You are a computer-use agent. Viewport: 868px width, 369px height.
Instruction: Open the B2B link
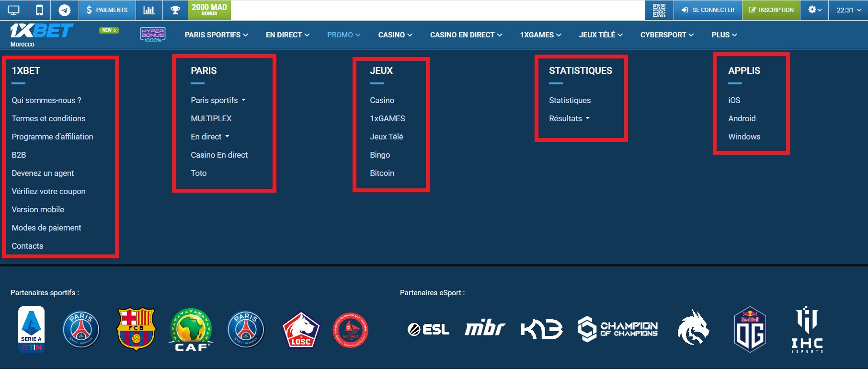[x=19, y=155]
